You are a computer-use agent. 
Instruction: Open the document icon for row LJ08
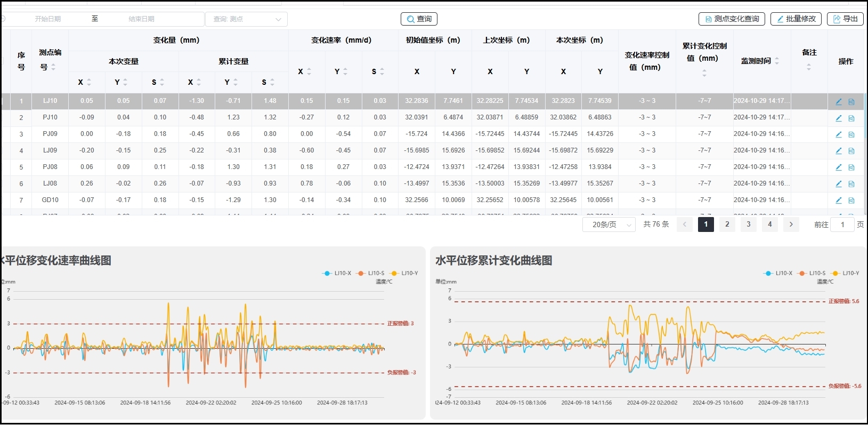[851, 185]
